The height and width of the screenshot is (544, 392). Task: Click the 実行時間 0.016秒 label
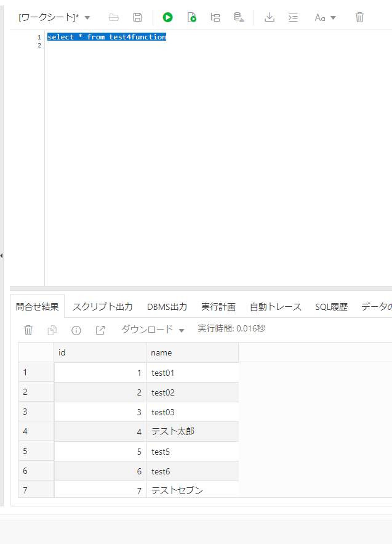click(231, 328)
